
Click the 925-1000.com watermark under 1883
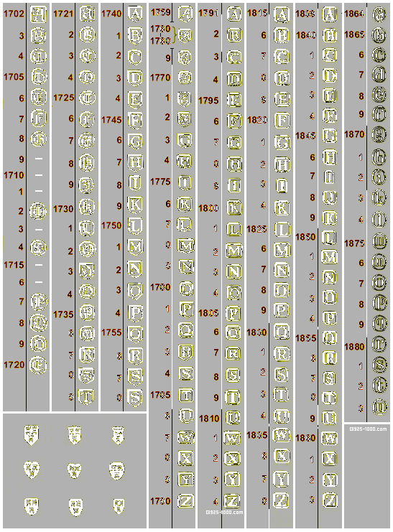[368, 429]
